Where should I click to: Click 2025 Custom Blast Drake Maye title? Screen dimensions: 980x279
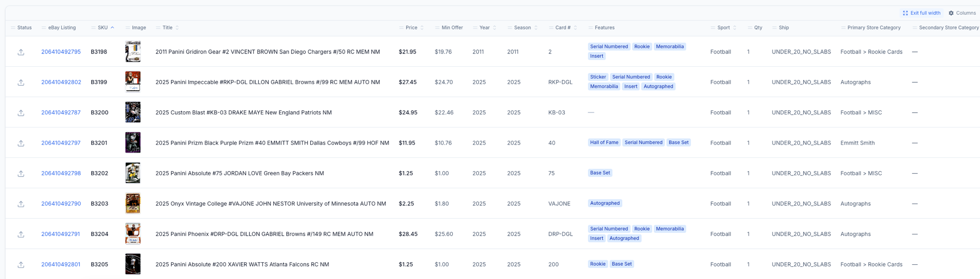tap(244, 112)
